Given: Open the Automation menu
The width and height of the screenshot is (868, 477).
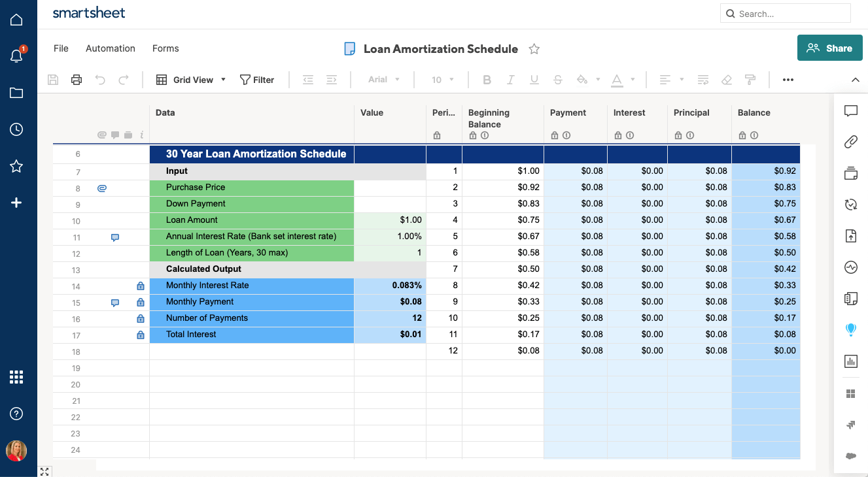Looking at the screenshot, I should [x=110, y=48].
